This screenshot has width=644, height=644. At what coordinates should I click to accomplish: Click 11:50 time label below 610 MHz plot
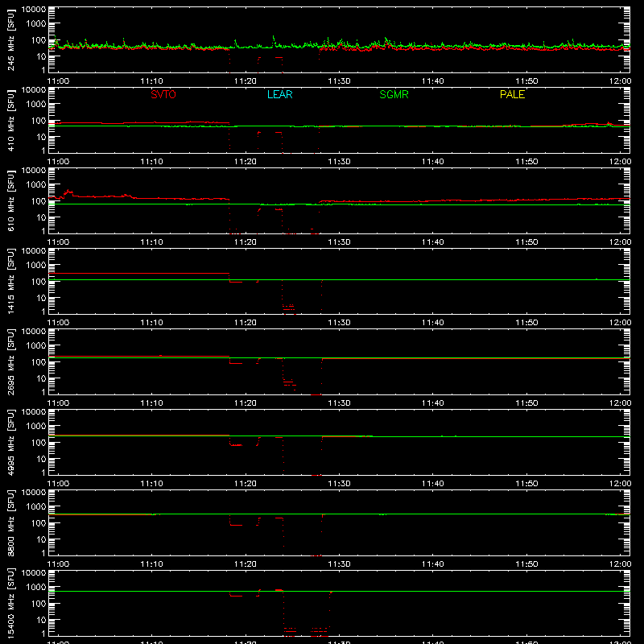[x=526, y=242]
